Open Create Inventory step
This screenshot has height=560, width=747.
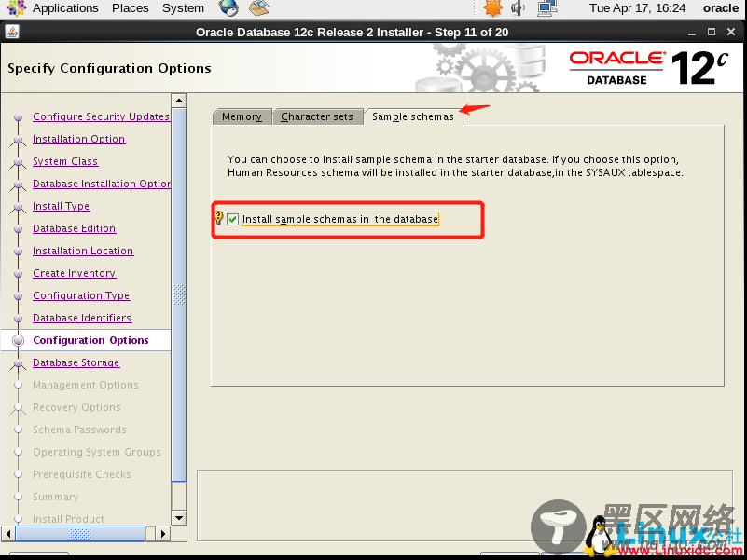(75, 273)
